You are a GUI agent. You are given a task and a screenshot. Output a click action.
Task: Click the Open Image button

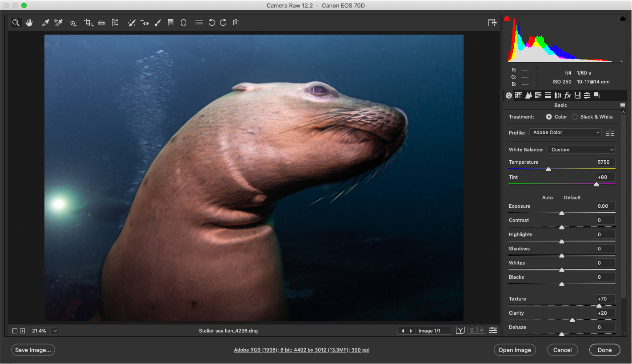(515, 350)
